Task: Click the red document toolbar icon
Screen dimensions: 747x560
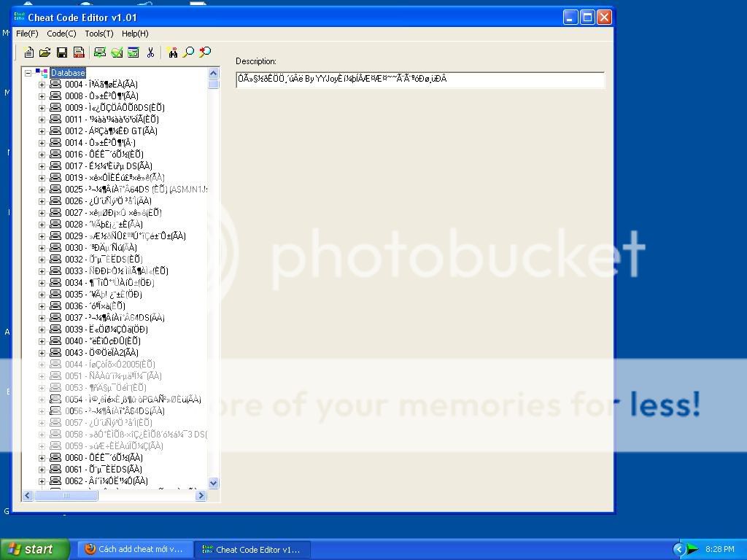Action: [x=79, y=52]
